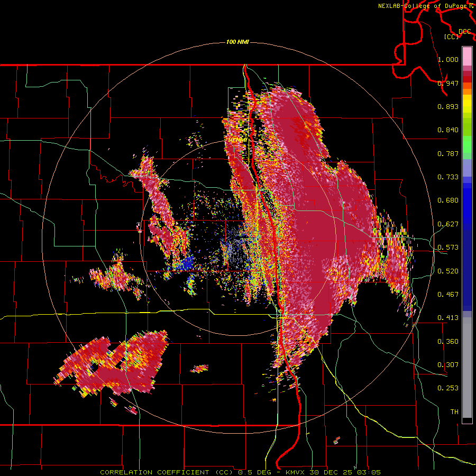Click the 0.680 scale value

pos(448,200)
